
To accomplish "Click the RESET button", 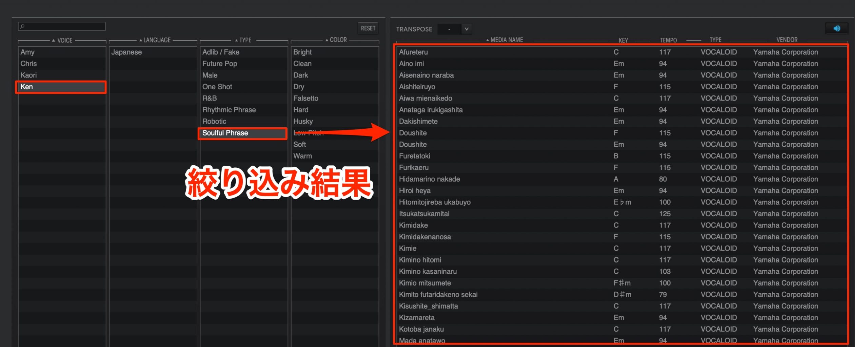I will pos(368,28).
